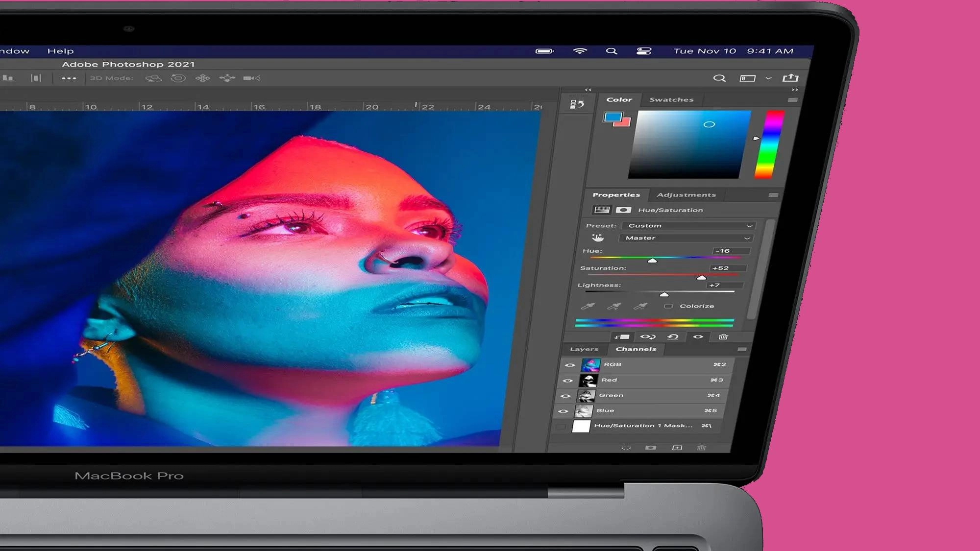Toggle Blue channel visibility eye
Viewport: 980px width, 551px height.
pyautogui.click(x=563, y=411)
